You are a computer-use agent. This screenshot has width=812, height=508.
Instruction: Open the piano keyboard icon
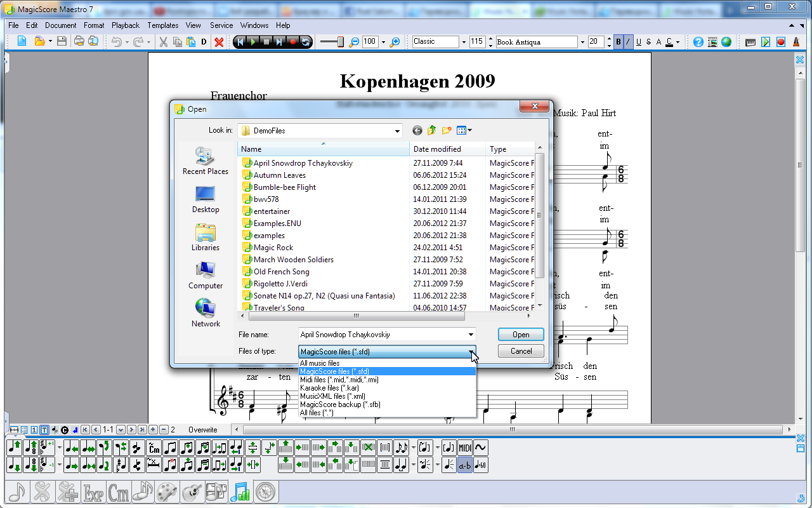point(751,42)
